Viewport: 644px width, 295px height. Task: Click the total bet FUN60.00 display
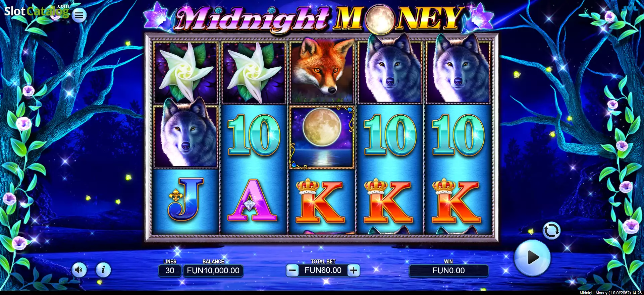(x=323, y=270)
